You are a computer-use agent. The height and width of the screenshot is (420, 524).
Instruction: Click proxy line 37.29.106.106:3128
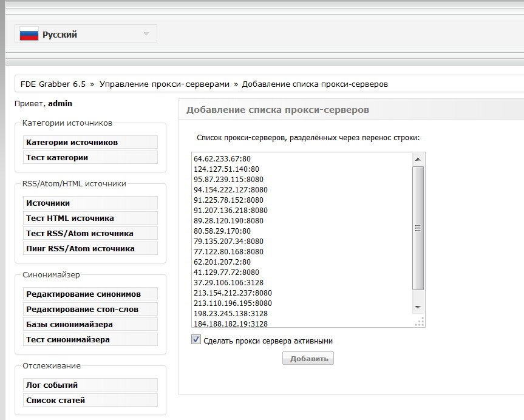click(228, 283)
